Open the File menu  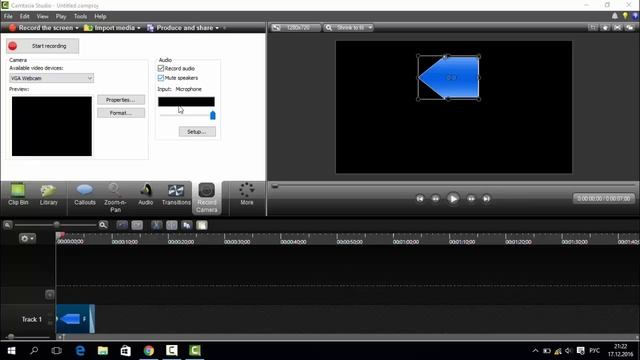pyautogui.click(x=8, y=16)
